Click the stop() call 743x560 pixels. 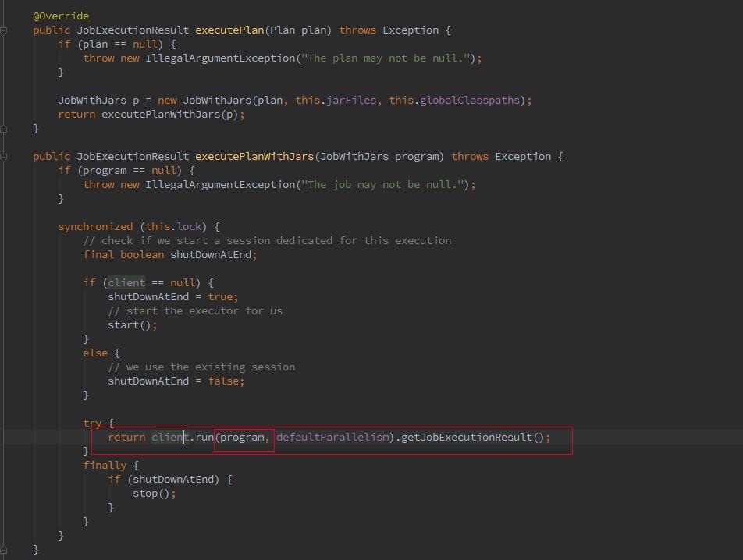click(x=151, y=494)
